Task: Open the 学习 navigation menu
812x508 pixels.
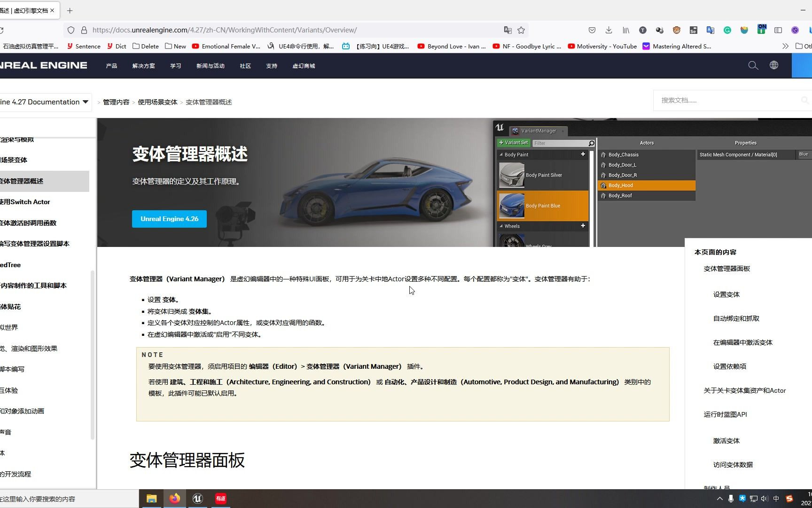Action: (175, 66)
